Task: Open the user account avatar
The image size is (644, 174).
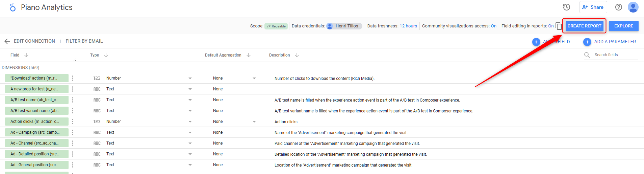Action: [633, 7]
